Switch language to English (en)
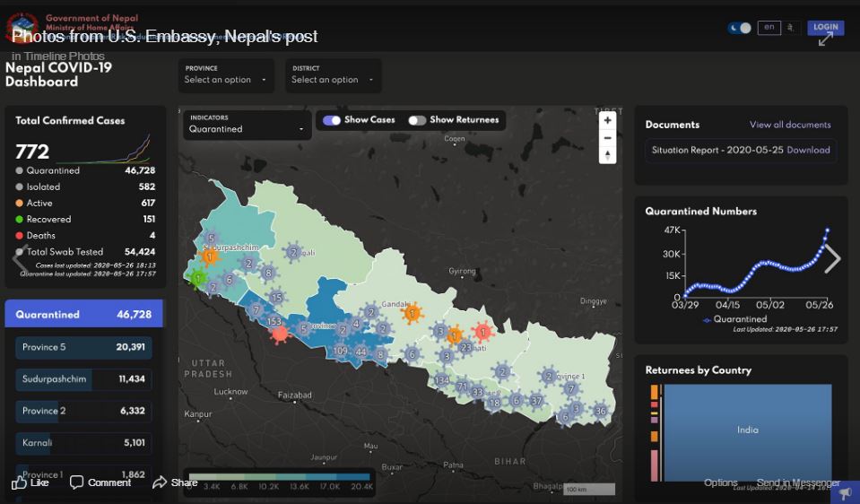 [x=769, y=28]
